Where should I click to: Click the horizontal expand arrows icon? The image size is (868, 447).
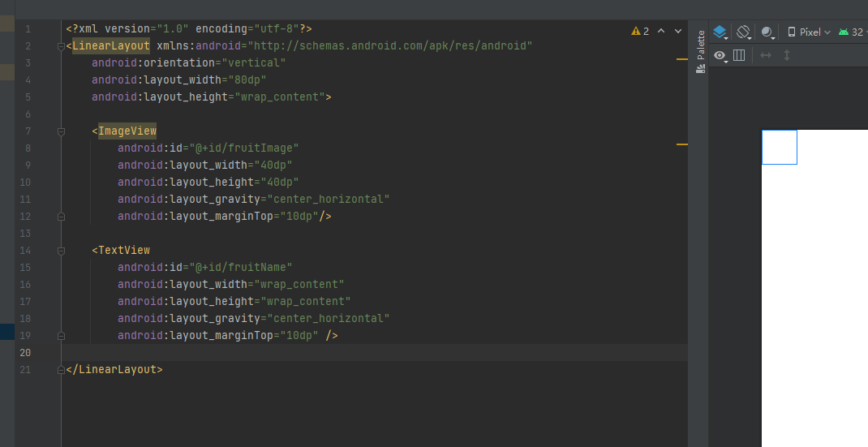(766, 55)
